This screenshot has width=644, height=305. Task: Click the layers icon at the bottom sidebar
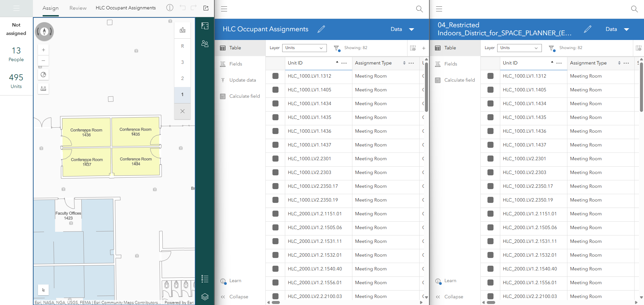[x=205, y=297]
